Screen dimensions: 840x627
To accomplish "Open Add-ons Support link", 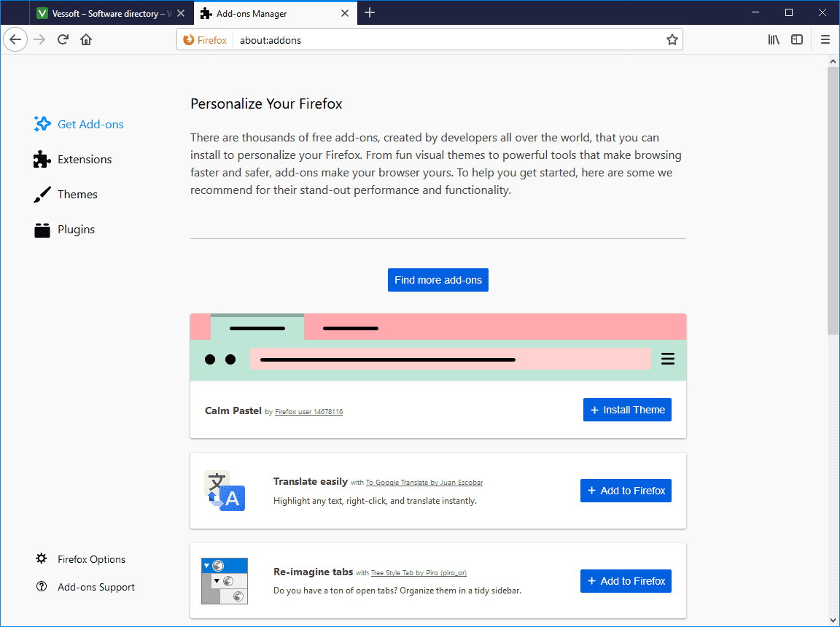I will [x=96, y=588].
